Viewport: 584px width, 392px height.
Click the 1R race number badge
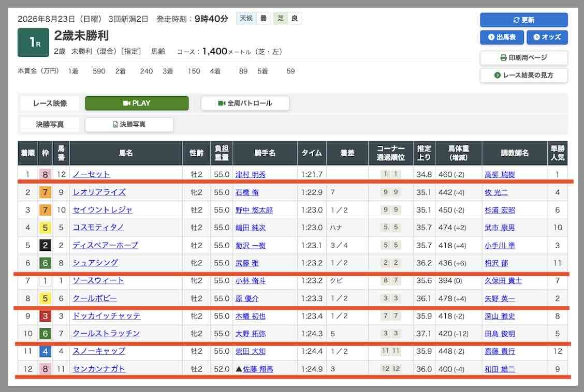pos(33,42)
